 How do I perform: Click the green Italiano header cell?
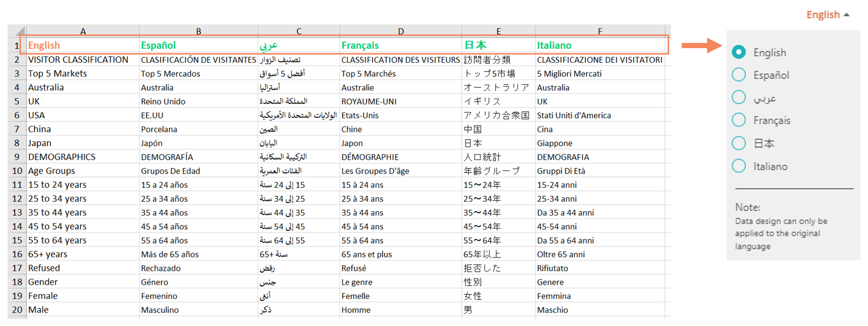[600, 45]
